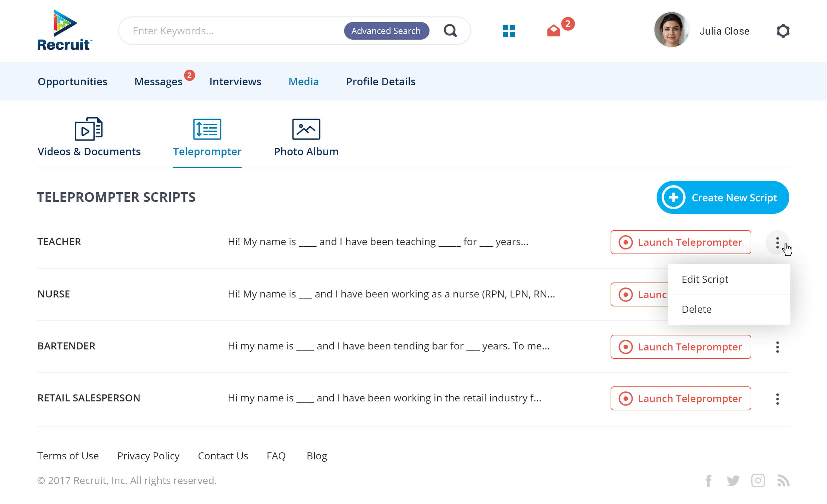This screenshot has width=827, height=504.
Task: Open the three-dot menu for RETAIL SALESPERSON
Action: tap(778, 399)
